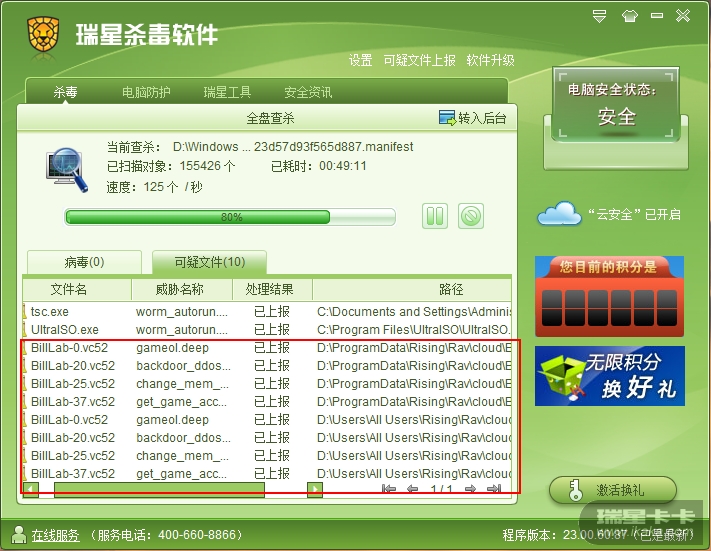Send the scan to background
Viewport: 711px width, 551px height.
(472, 118)
